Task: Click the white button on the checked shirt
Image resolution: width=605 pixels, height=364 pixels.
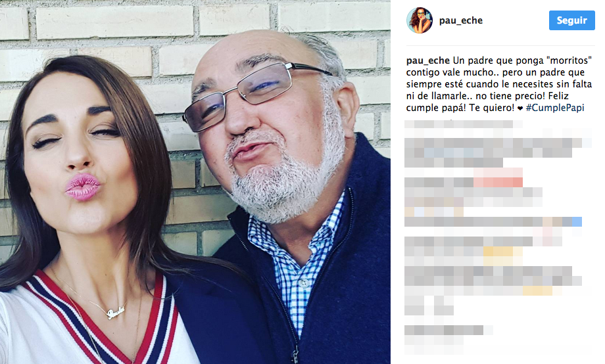Action: 304,283
